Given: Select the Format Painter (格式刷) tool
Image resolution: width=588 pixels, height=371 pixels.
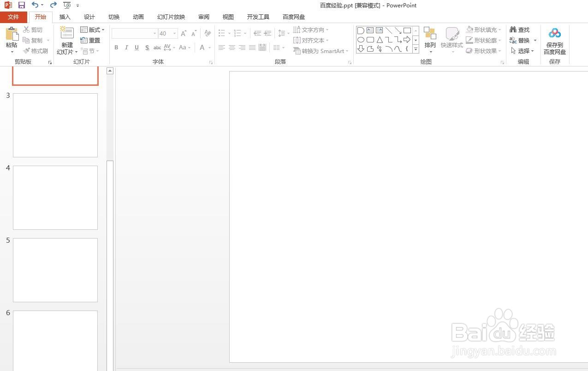Looking at the screenshot, I should pos(36,51).
